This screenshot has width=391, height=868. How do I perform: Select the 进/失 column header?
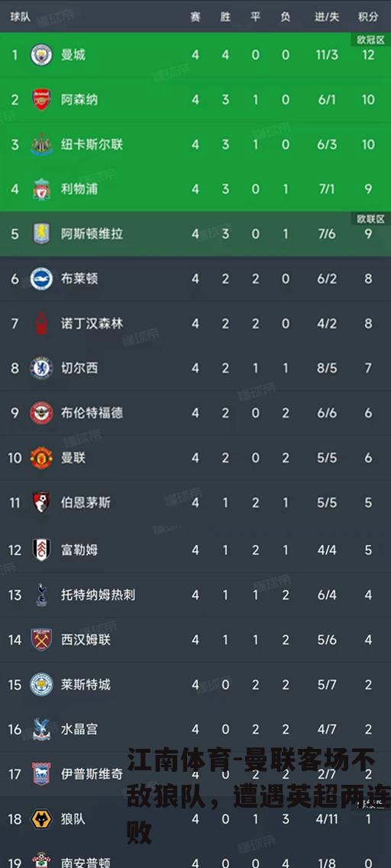coord(327,17)
